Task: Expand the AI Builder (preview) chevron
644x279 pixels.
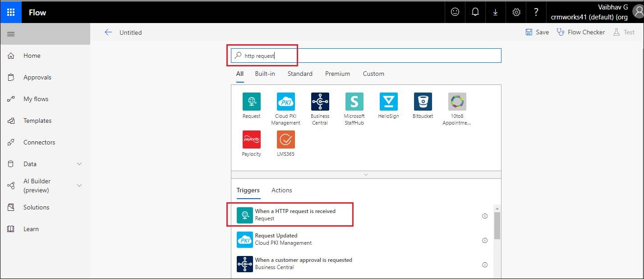Action: (x=79, y=186)
